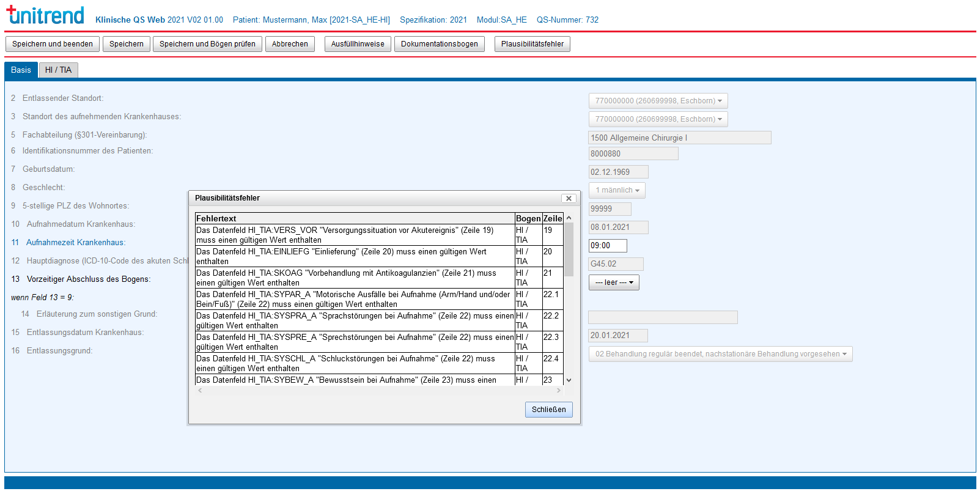Select error row HI_TIA:SYPAR_A

pyautogui.click(x=379, y=299)
